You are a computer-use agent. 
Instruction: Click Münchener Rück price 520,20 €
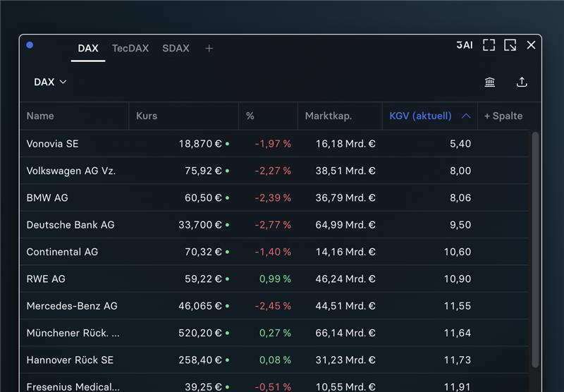[200, 333]
